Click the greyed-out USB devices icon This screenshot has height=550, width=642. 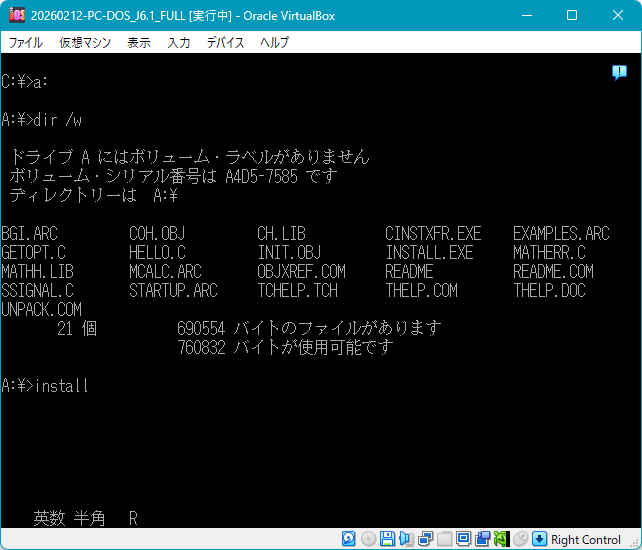445,539
